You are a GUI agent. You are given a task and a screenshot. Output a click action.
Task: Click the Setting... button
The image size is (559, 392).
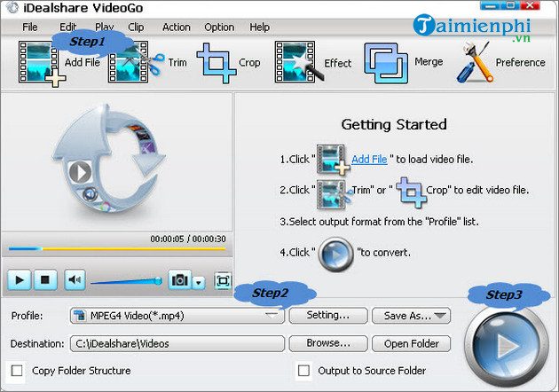pos(328,316)
